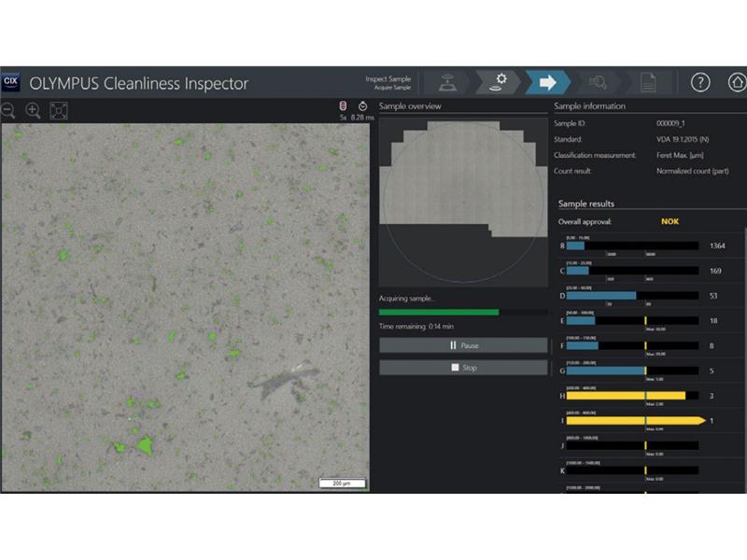
Task: Zoom out of the sample image
Action: pos(8,110)
